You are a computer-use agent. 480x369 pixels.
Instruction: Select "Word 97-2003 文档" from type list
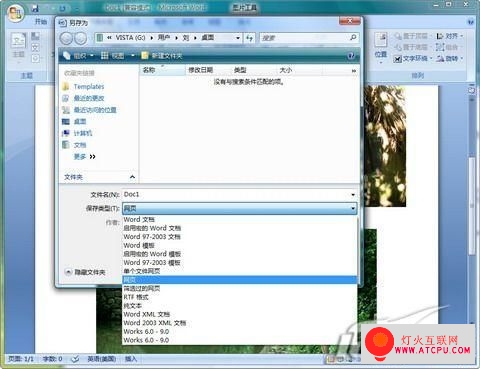[x=152, y=237]
